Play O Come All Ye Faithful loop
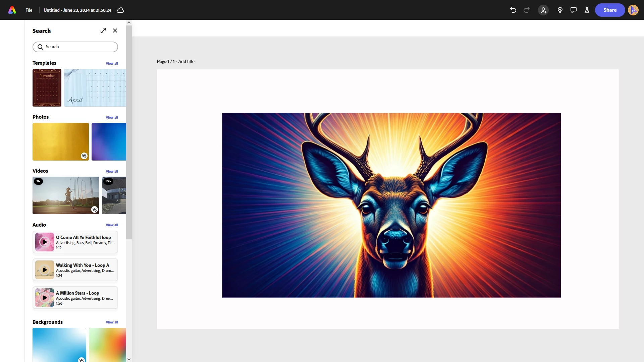Viewport: 644px width, 362px height. pos(45,242)
